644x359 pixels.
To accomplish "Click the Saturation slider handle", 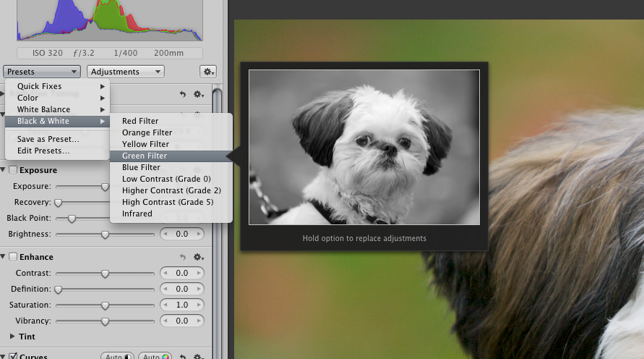I will [105, 305].
